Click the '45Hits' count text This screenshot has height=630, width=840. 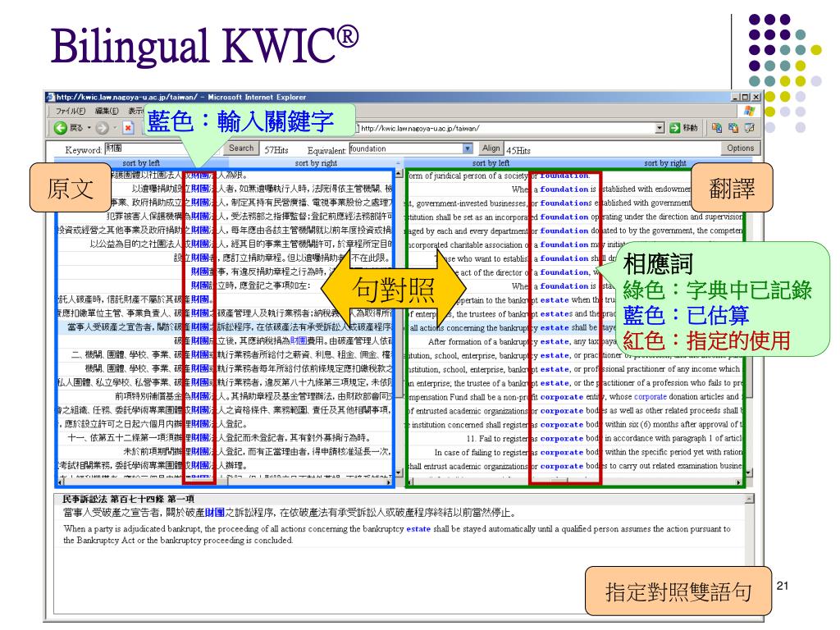[518, 151]
